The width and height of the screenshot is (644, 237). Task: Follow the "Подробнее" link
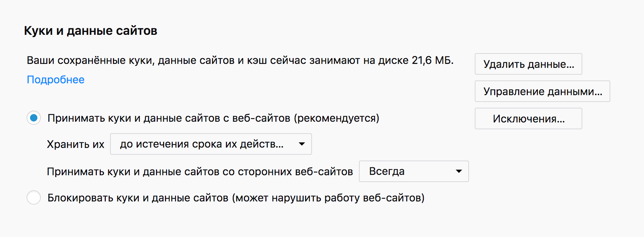[56, 80]
